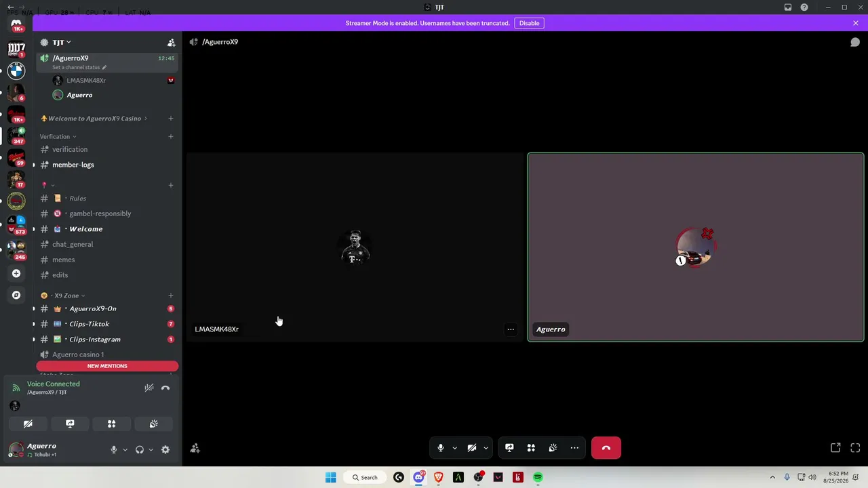Open more call options in the call bar
868x488 pixels.
(x=574, y=448)
